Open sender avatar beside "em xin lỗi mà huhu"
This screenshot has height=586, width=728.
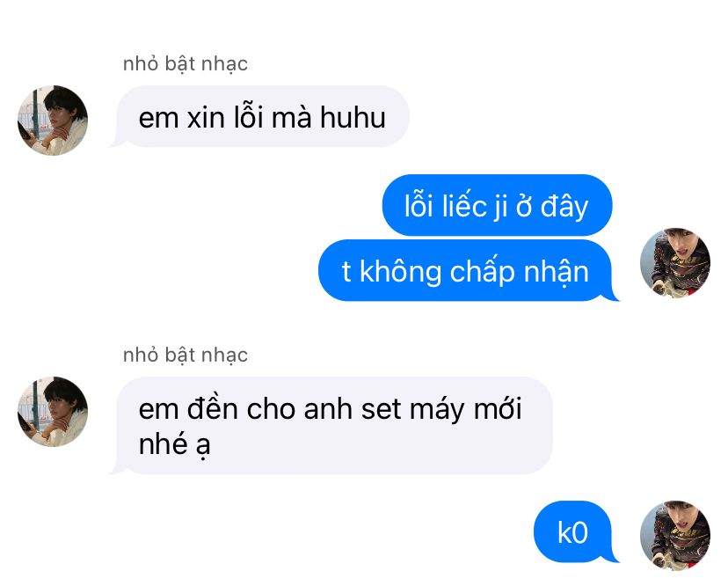coord(53,121)
